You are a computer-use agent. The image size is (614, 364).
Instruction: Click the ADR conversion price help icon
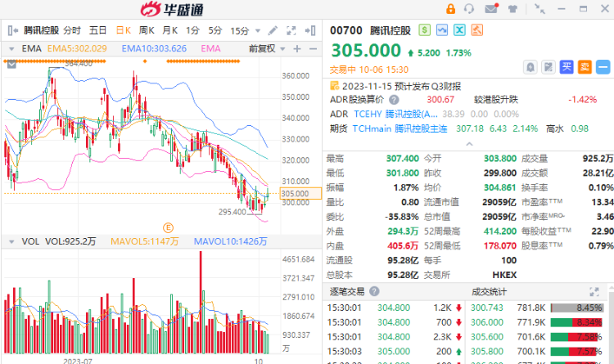[x=394, y=100]
